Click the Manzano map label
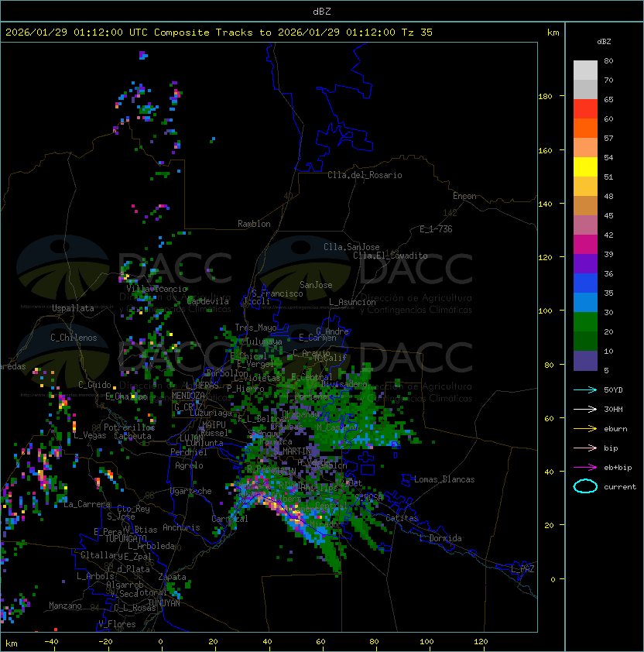644x652 pixels. [x=65, y=606]
